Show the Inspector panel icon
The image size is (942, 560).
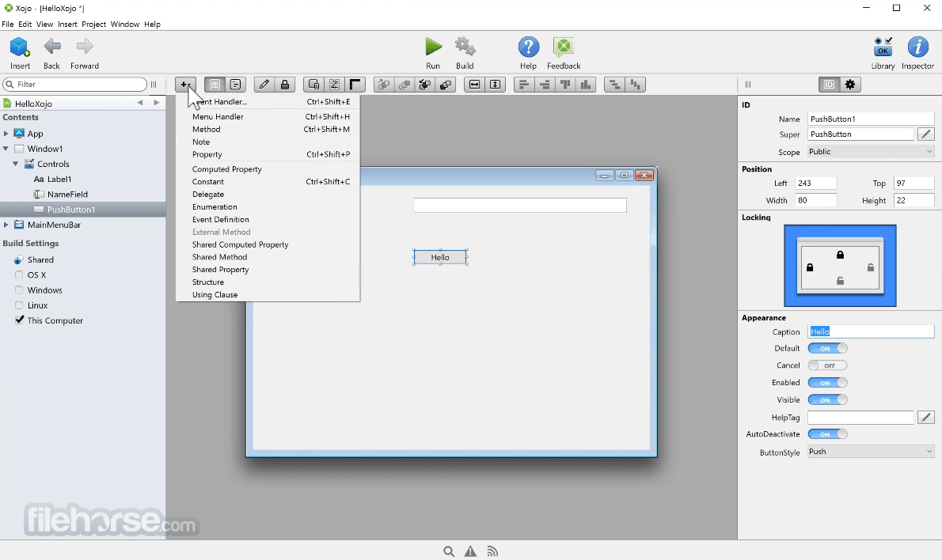[918, 47]
